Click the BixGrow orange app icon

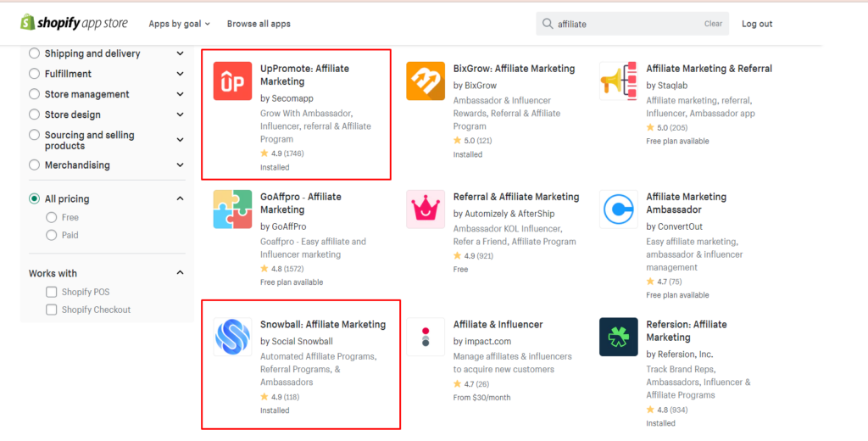(426, 81)
